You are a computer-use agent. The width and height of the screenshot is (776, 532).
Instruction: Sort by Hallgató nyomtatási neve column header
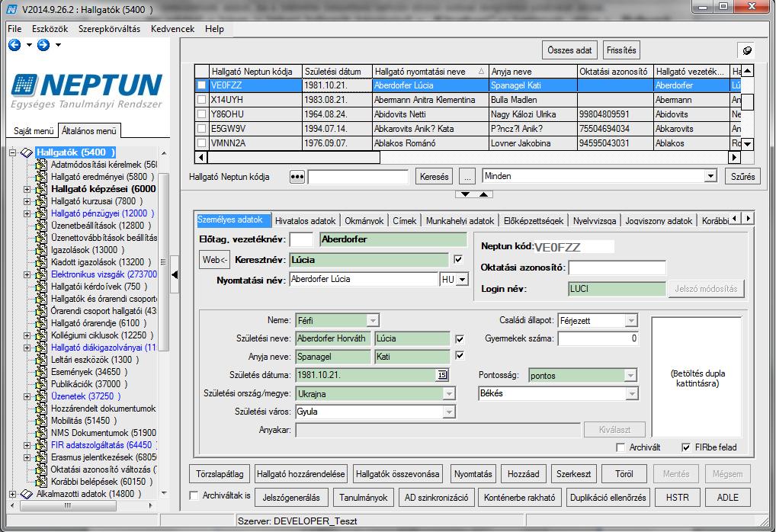(x=430, y=72)
